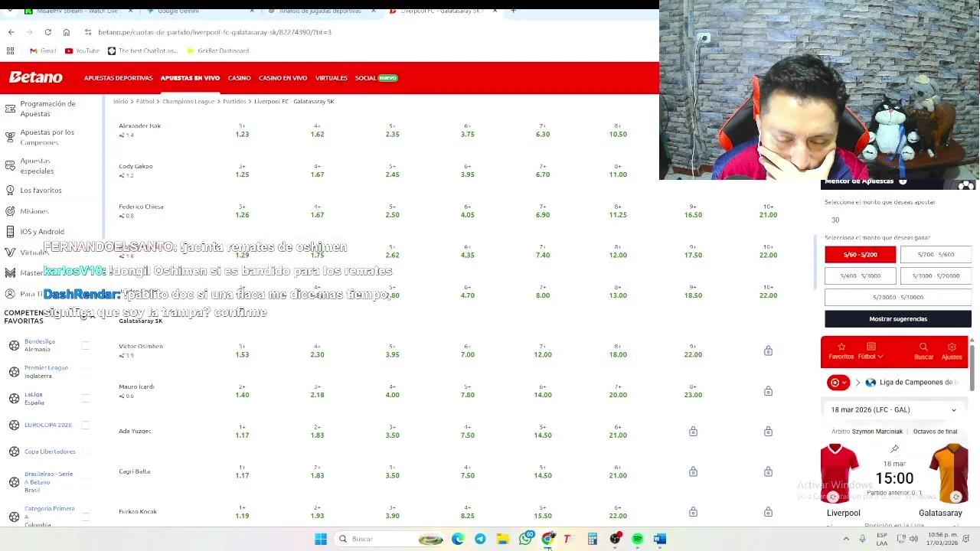Open Windows Start button
980x551 pixels.
click(321, 539)
